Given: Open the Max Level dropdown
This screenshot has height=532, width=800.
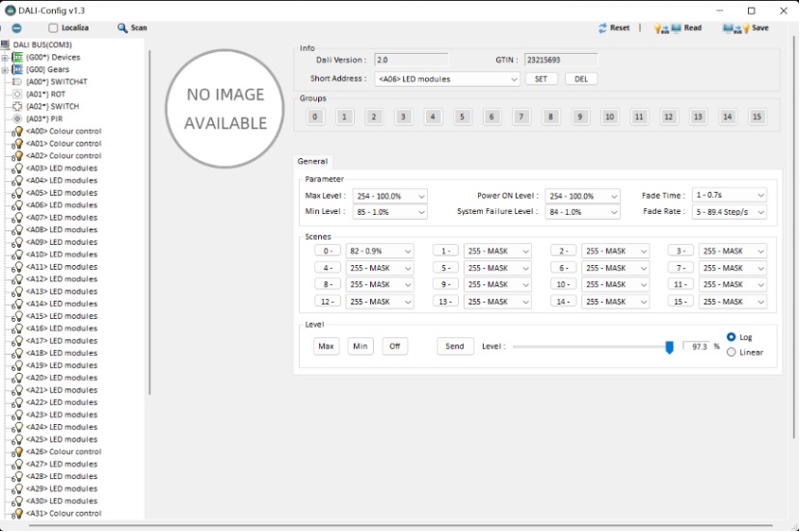Looking at the screenshot, I should (389, 197).
